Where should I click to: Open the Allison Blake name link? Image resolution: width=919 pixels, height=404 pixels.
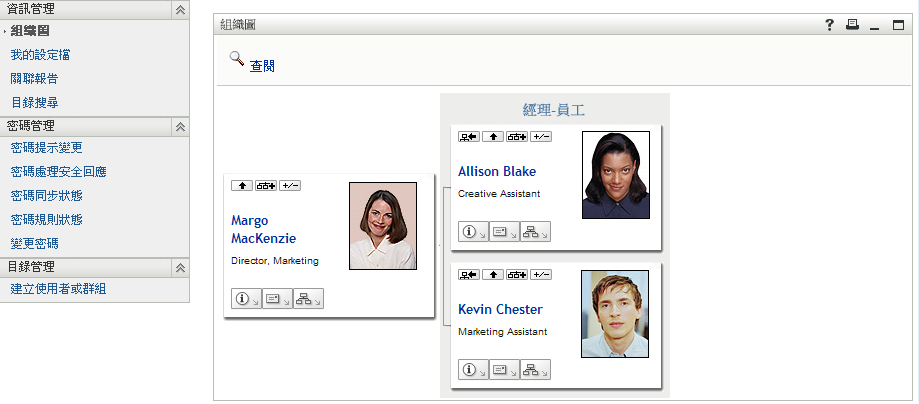point(498,171)
